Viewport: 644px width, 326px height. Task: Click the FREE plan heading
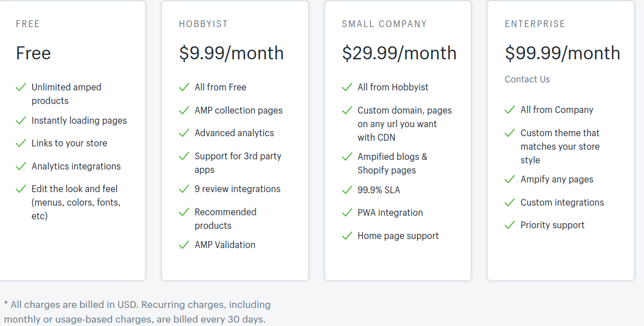click(x=28, y=24)
